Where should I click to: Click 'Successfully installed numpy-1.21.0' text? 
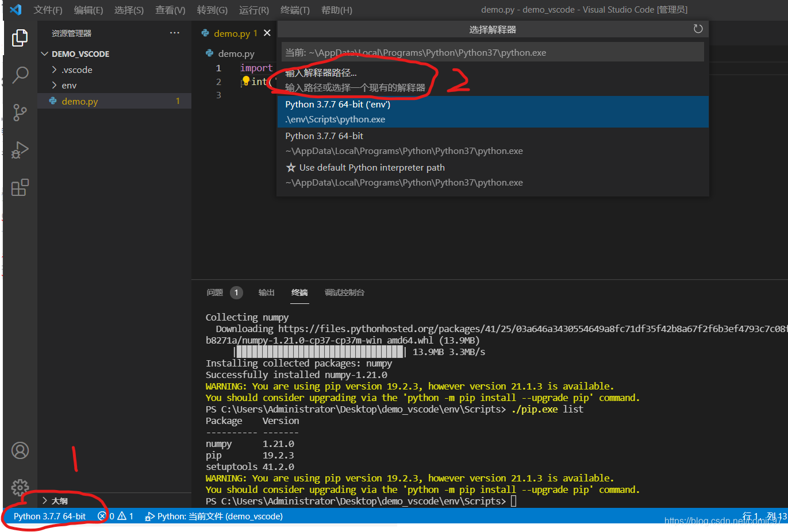297,375
